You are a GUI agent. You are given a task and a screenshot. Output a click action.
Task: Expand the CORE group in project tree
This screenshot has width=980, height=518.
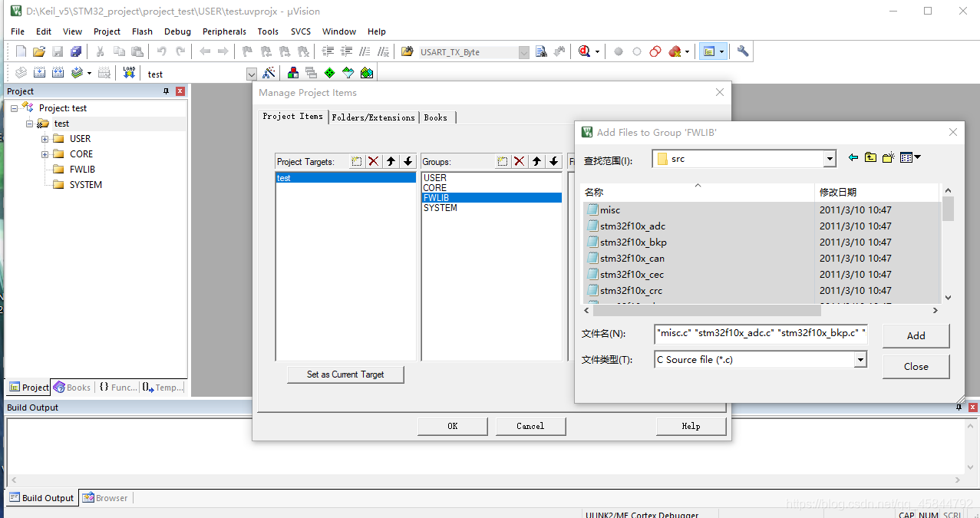point(45,154)
